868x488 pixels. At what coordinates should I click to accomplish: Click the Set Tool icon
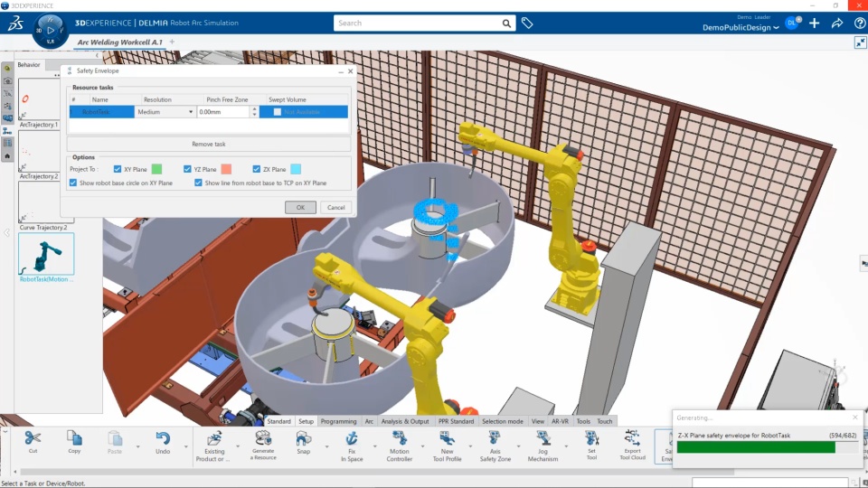pos(591,439)
